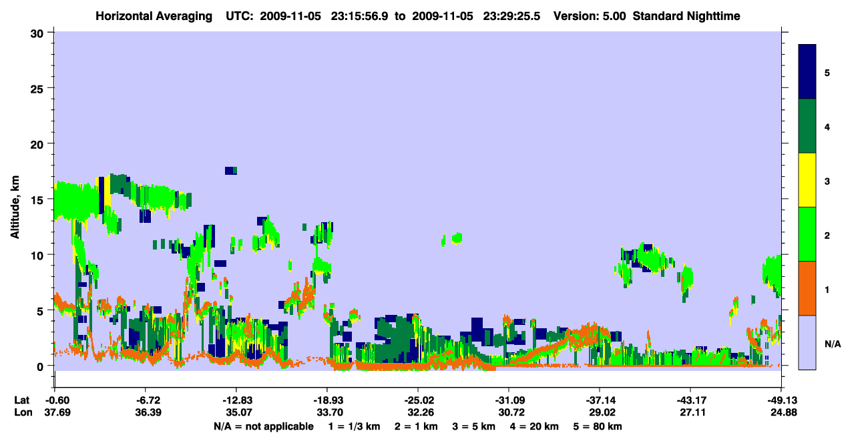Click the 0 altitude tick label
The height and width of the screenshot is (445, 868).
pos(41,366)
